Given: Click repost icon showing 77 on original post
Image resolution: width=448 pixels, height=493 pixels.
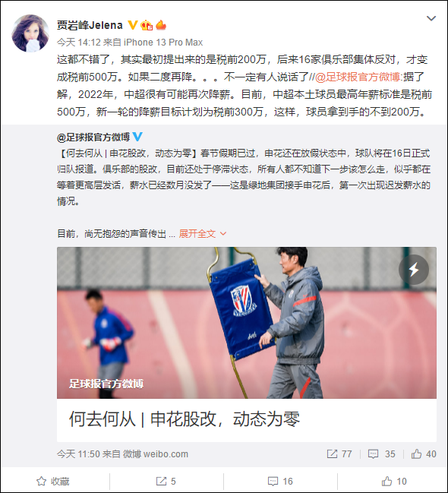Looking at the screenshot, I should (339, 453).
